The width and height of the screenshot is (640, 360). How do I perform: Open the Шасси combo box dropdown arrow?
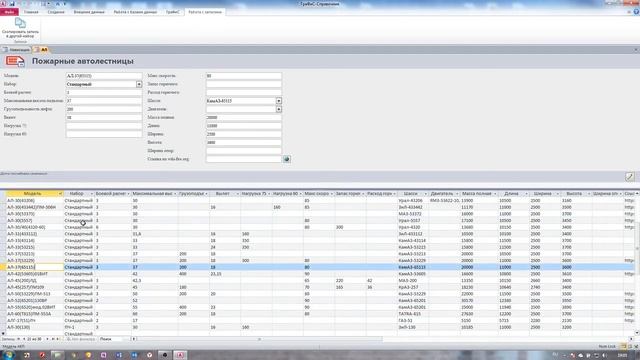tap(278, 101)
